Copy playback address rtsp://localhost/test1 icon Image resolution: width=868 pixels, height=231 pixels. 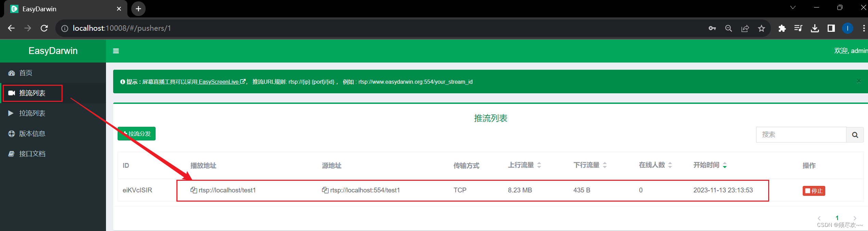193,190
